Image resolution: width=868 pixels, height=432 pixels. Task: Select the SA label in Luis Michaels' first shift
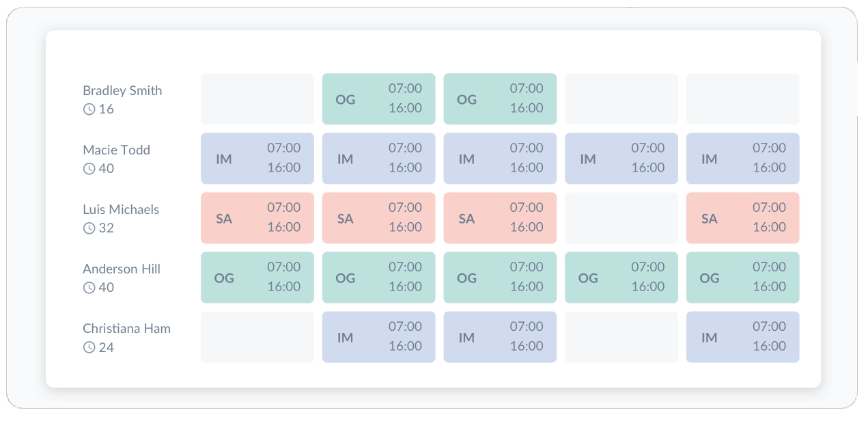[x=224, y=218]
